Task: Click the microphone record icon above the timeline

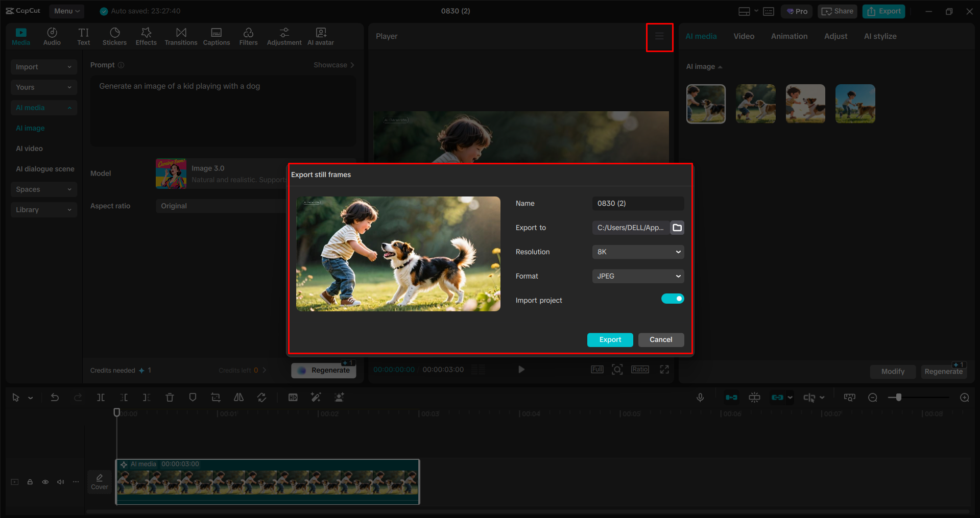Action: point(700,397)
